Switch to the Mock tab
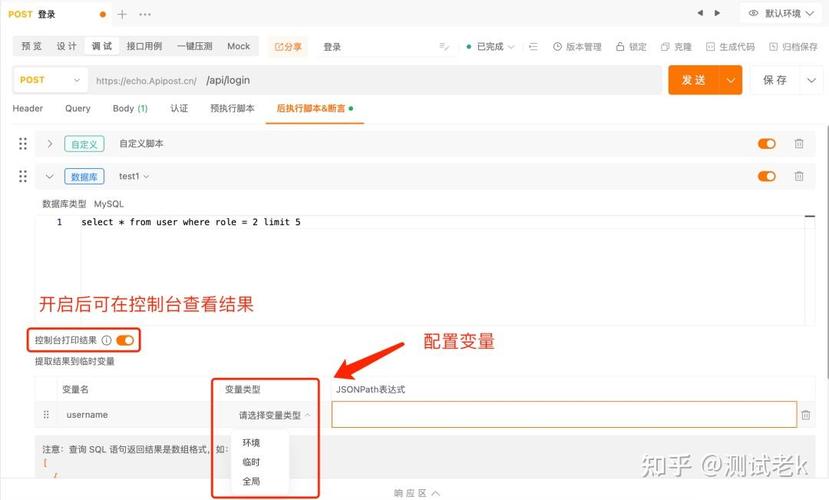The width and height of the screenshot is (829, 500). tap(238, 46)
